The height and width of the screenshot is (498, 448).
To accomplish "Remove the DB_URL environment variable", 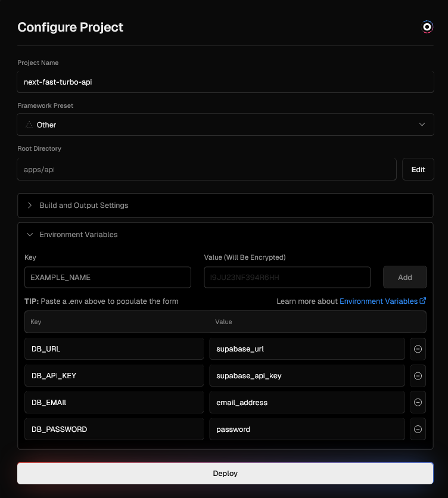I will coord(418,349).
